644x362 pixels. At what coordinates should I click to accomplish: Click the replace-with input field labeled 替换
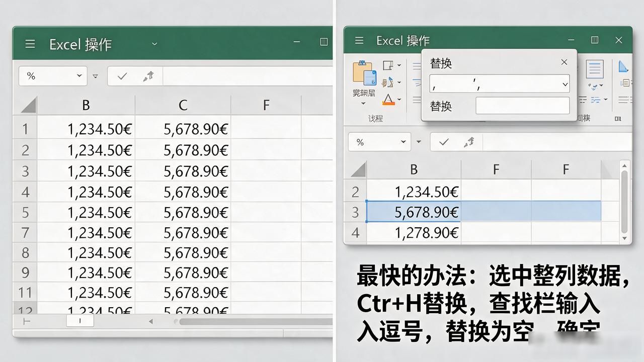(x=523, y=106)
